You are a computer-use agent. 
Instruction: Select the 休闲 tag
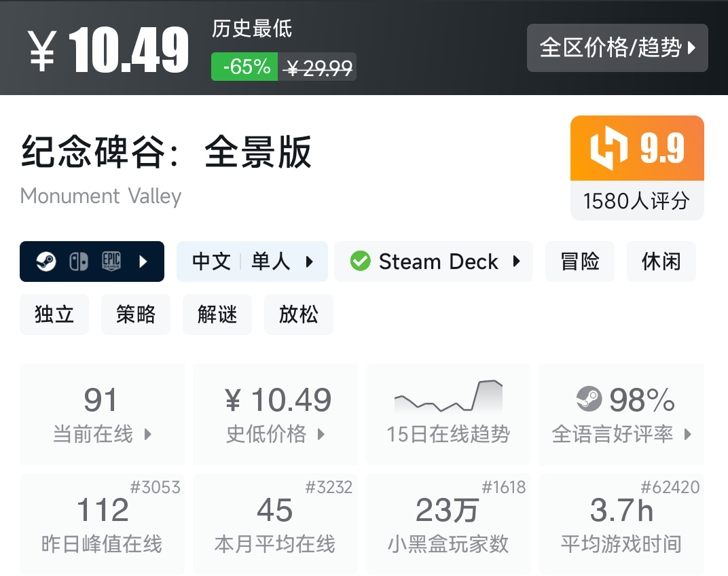click(661, 262)
